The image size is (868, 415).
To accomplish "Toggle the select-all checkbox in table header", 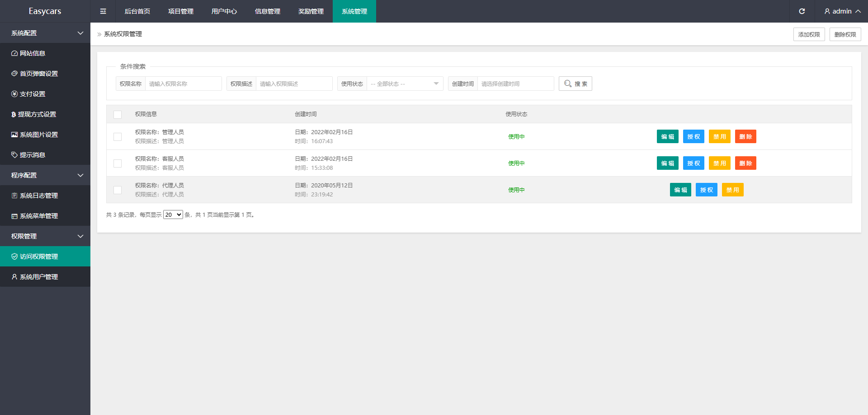I will point(118,115).
